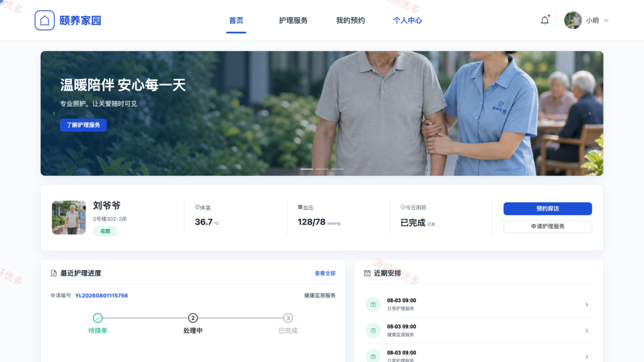Click the 36.7 temperature value
The height and width of the screenshot is (362, 644).
[204, 222]
